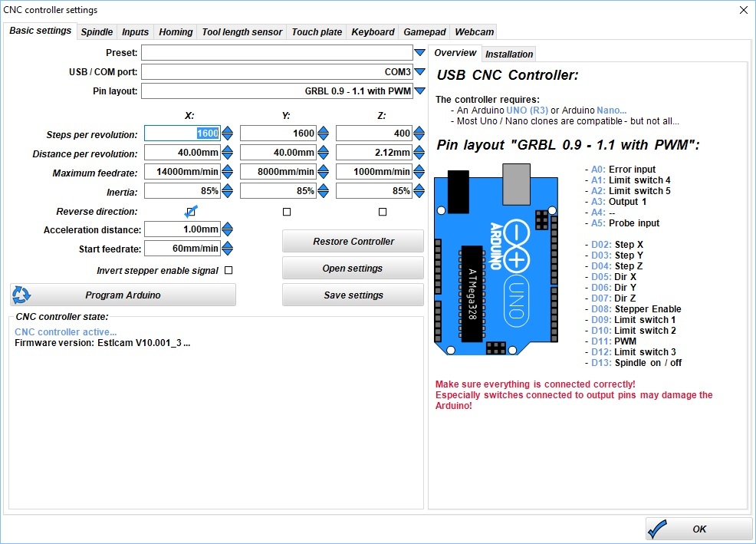Open the Webcam tab
This screenshot has width=756, height=544.
[x=474, y=32]
